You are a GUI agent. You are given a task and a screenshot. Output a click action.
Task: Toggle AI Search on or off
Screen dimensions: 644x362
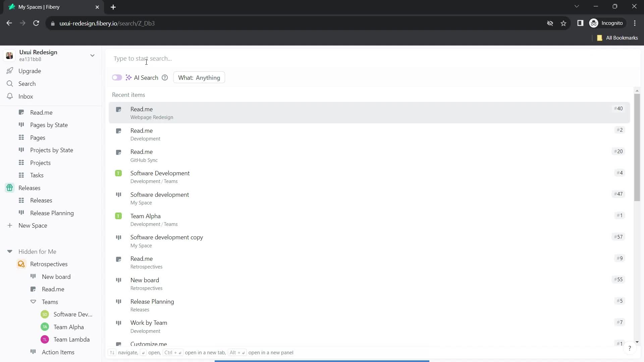(x=117, y=78)
